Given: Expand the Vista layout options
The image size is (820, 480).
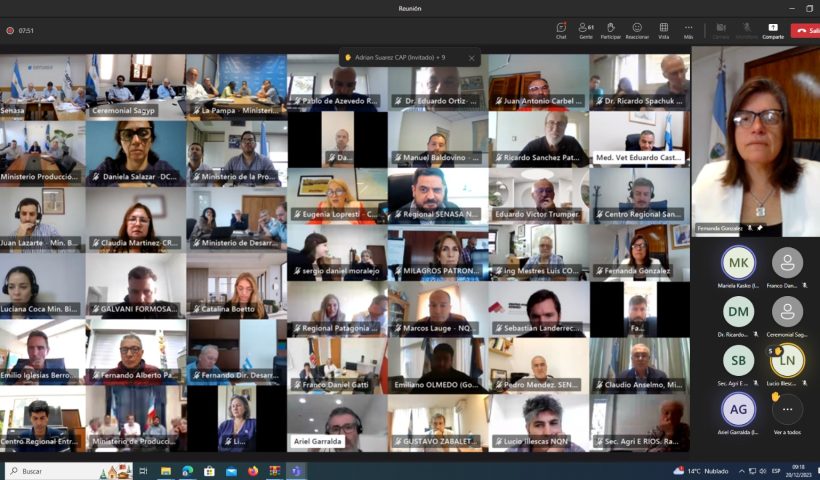Looking at the screenshot, I should click(663, 30).
